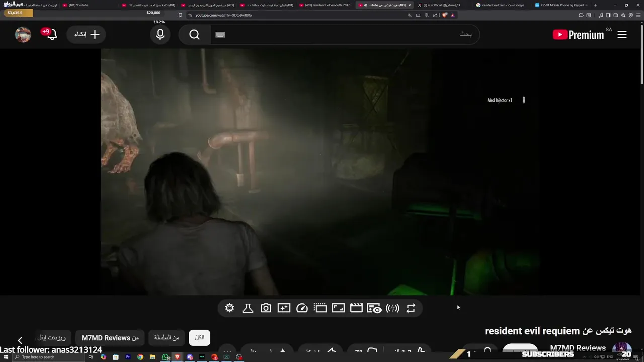
Task: Click the sparkle filter icon in video toolbar
Action: [x=284, y=308]
